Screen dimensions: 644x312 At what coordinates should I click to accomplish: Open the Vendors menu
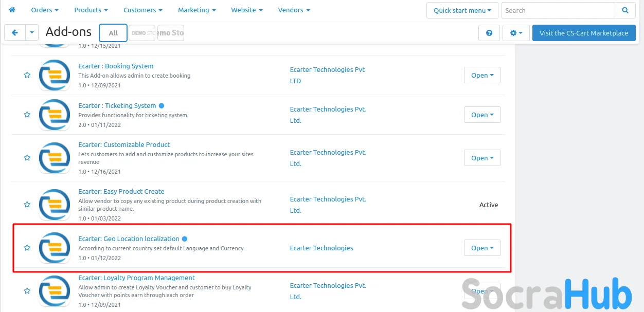(x=294, y=10)
